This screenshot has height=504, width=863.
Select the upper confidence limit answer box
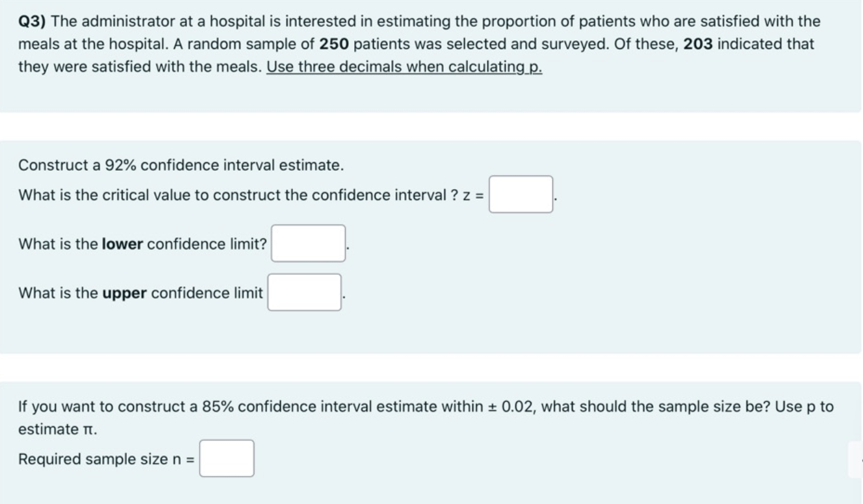[x=305, y=293]
